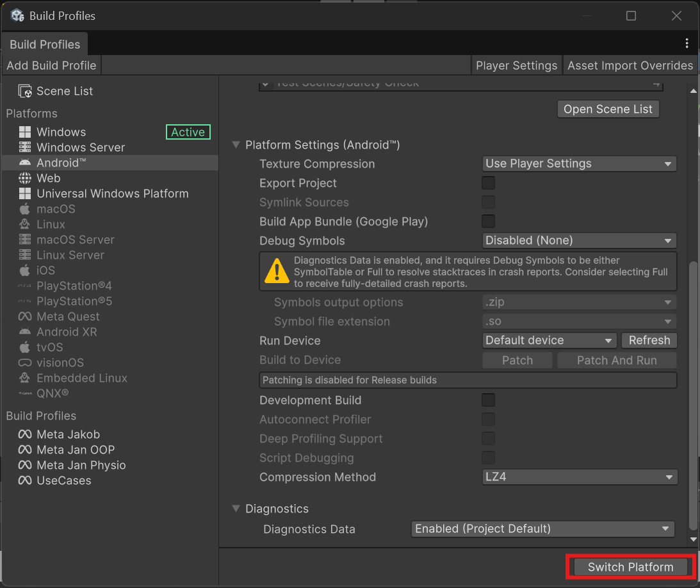This screenshot has width=700, height=588.
Task: Click the Patch button
Action: [517, 361]
